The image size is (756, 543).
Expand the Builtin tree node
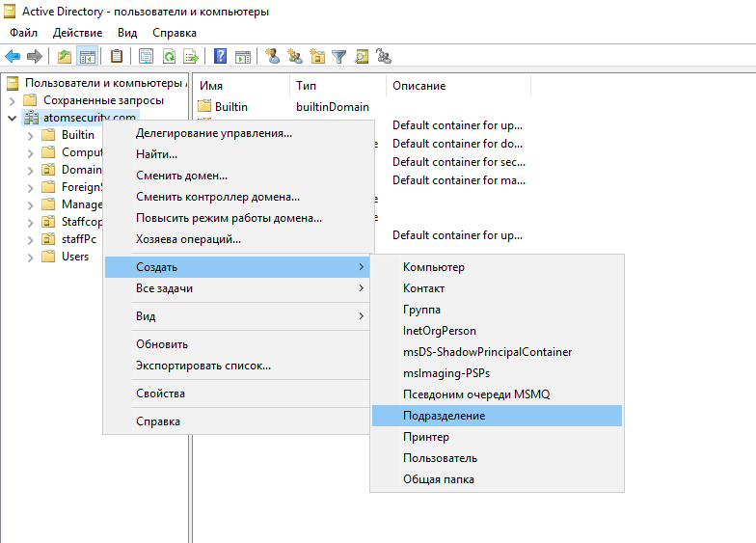31,135
